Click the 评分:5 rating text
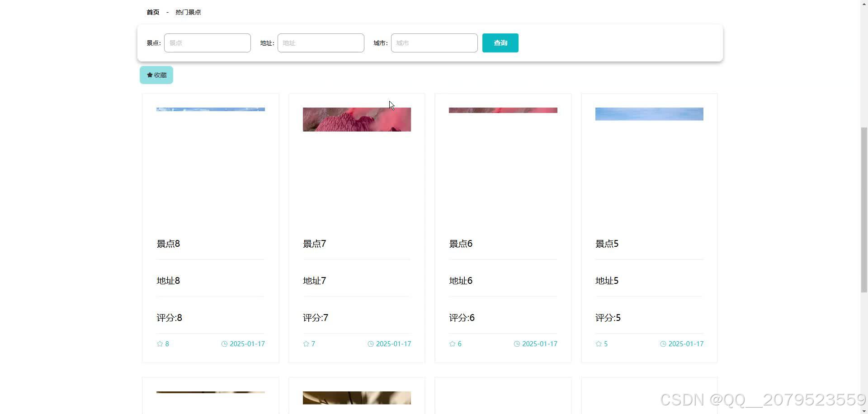This screenshot has width=868, height=414. (x=608, y=318)
